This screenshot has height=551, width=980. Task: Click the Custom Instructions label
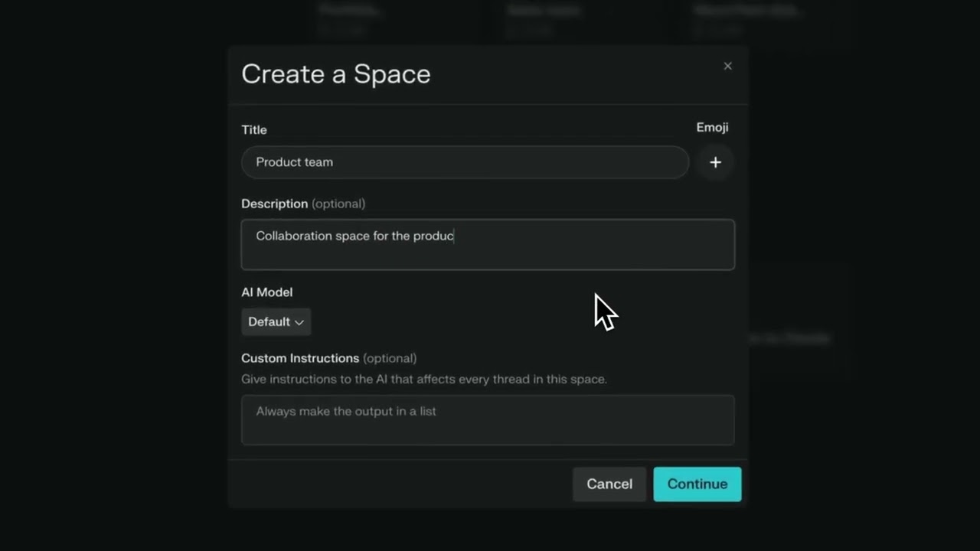click(x=300, y=358)
